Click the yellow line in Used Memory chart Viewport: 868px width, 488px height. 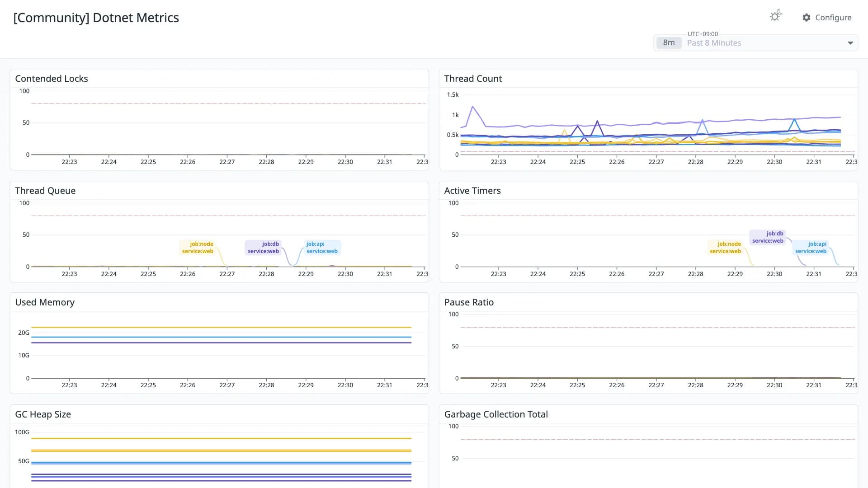click(x=221, y=327)
